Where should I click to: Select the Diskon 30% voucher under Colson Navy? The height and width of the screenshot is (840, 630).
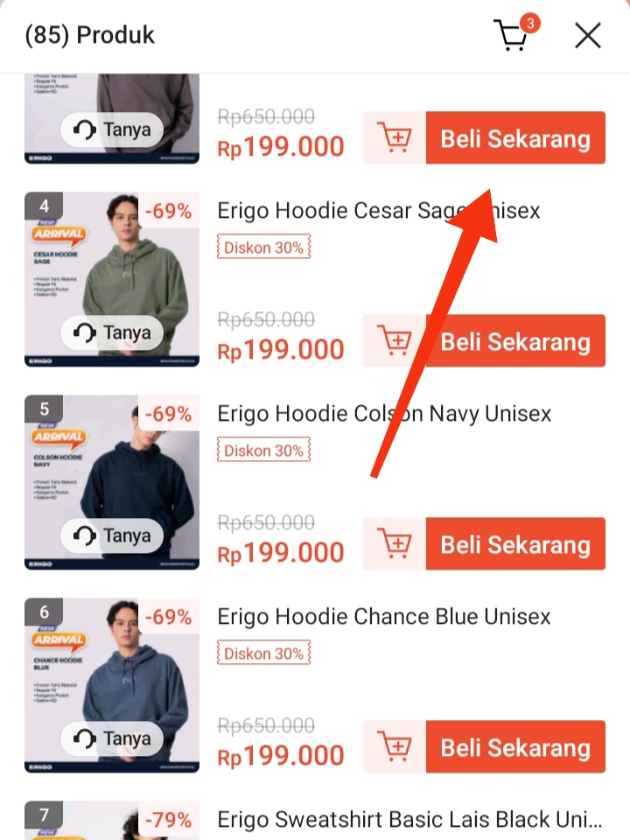[x=263, y=451]
